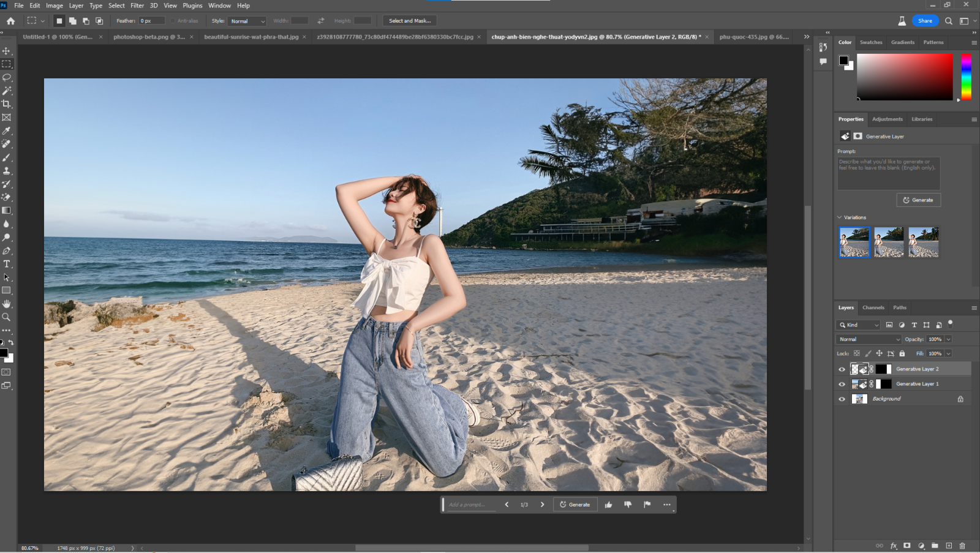The image size is (980, 553).
Task: Go to previous variation arrow
Action: coord(507,505)
